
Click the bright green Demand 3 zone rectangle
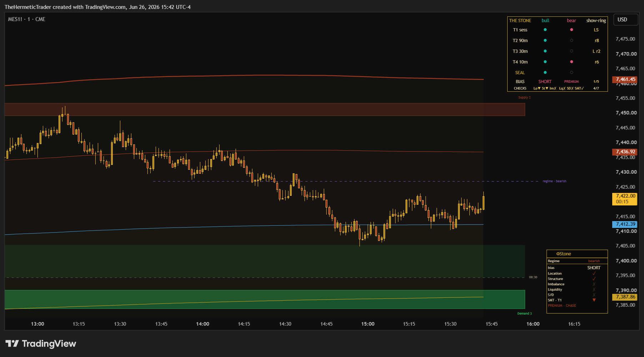point(265,299)
